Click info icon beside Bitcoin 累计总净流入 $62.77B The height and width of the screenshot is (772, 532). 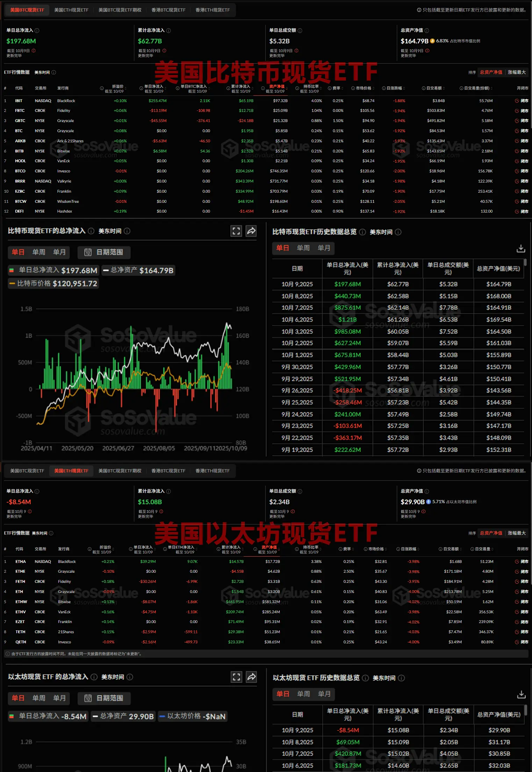[168, 30]
